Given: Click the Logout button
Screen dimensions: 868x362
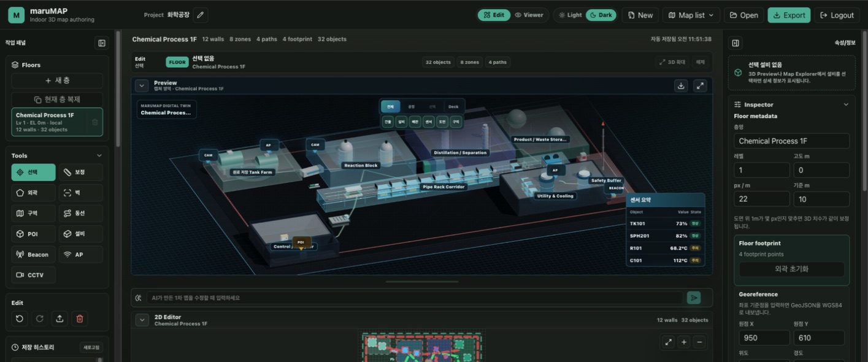Looking at the screenshot, I should click(x=837, y=15).
